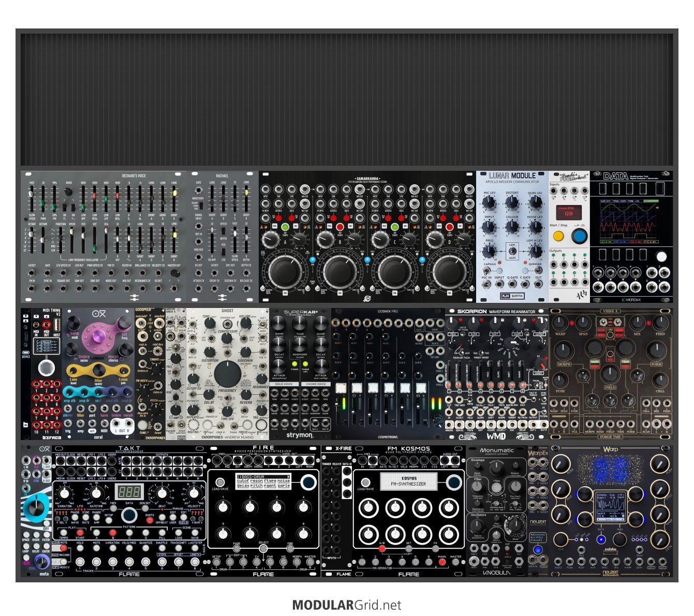Click the large frequency knob on Ghost module
This screenshot has height=616, width=694.
[227, 374]
